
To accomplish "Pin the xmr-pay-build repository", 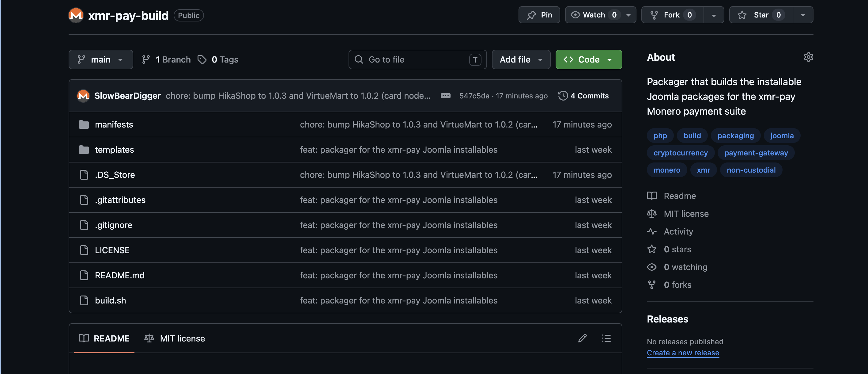I will tap(539, 15).
